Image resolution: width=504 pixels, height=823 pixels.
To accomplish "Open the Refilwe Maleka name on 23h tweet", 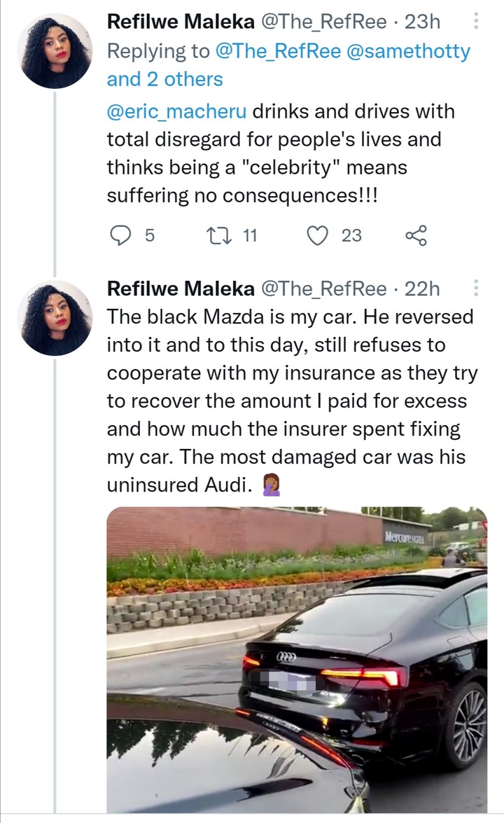I will coord(181,22).
